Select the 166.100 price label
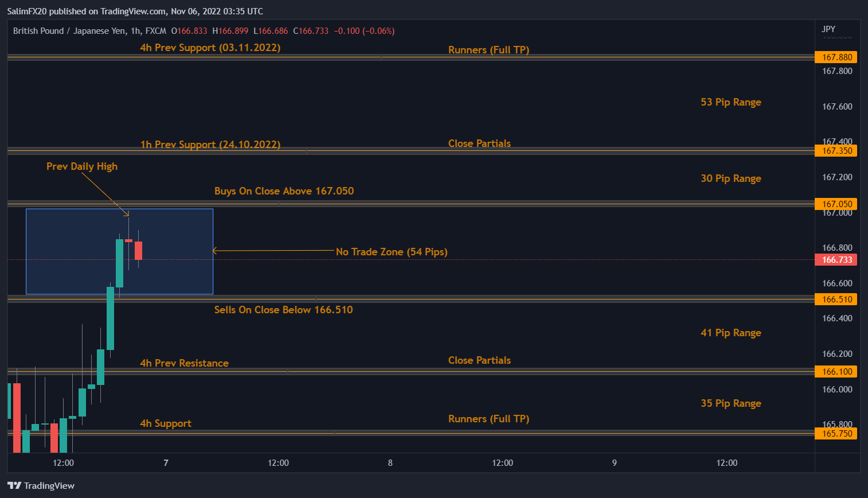The image size is (868, 498). [x=836, y=372]
